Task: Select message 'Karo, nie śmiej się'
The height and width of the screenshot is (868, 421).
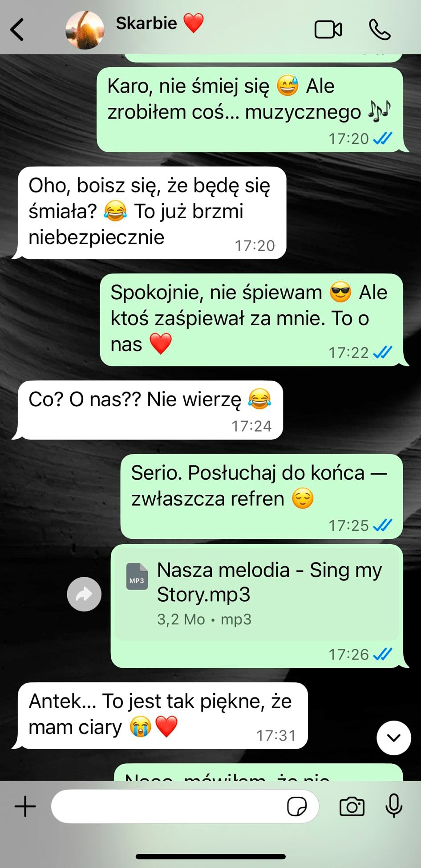Action: (x=250, y=110)
